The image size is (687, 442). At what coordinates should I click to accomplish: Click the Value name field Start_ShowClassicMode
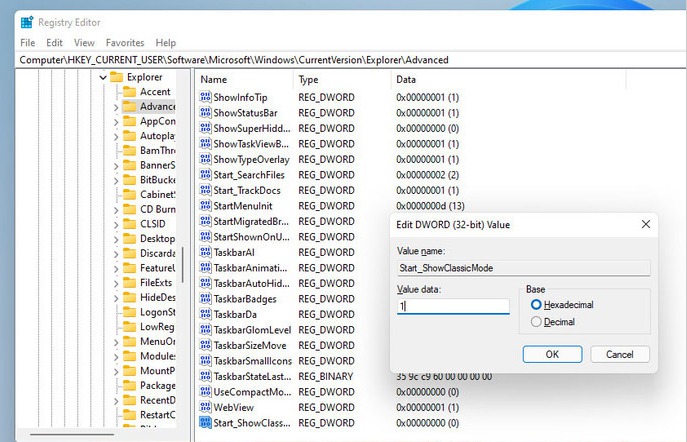(x=524, y=268)
